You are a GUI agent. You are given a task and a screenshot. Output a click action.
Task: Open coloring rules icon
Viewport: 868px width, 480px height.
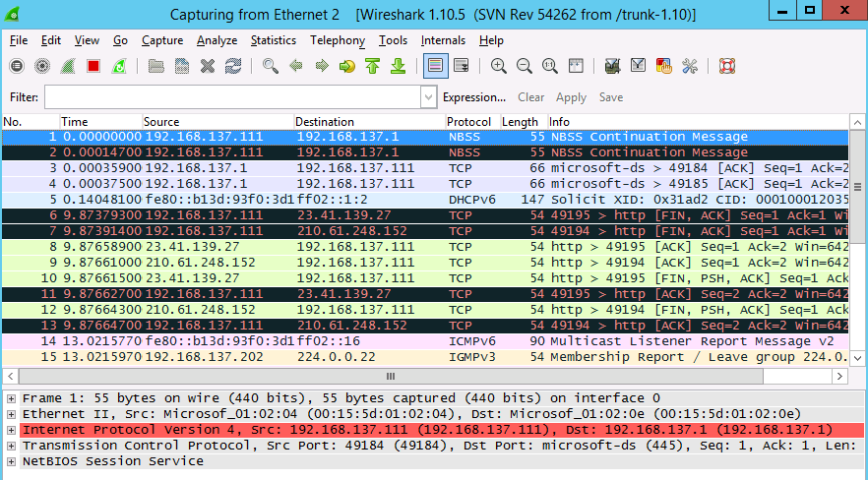(x=663, y=66)
